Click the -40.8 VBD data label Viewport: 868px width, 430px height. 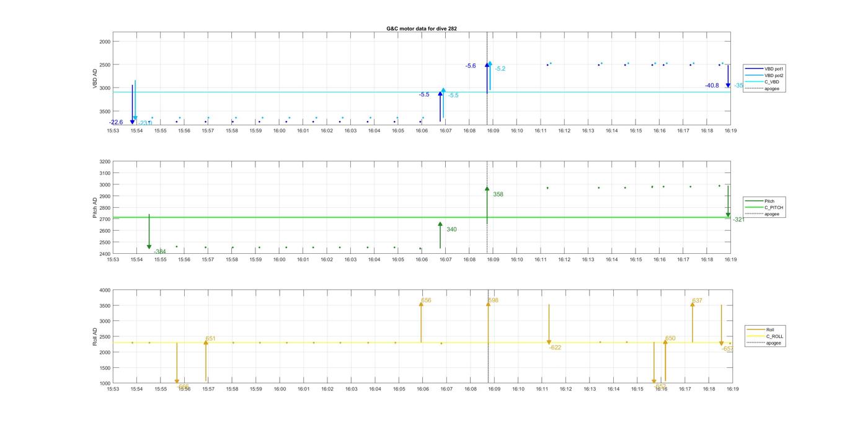click(x=712, y=86)
